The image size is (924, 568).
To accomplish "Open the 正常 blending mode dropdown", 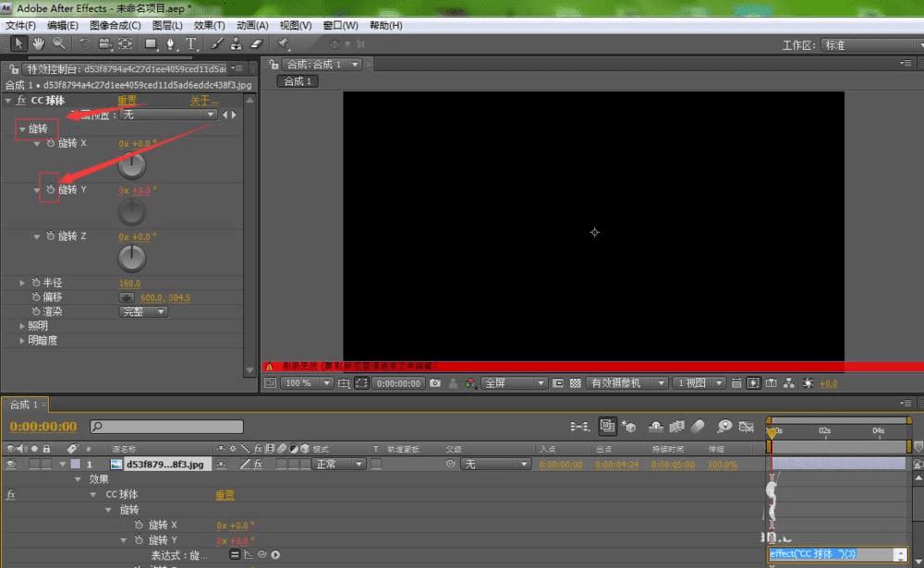I will tap(337, 465).
